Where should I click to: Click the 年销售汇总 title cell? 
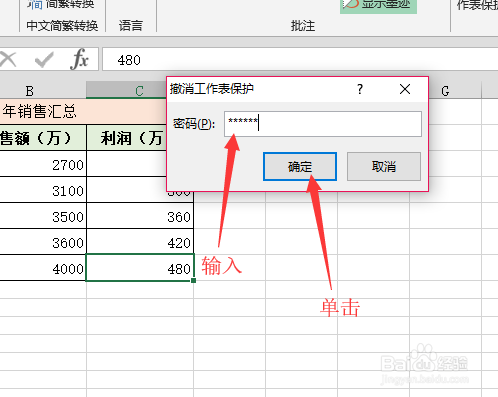click(83, 111)
